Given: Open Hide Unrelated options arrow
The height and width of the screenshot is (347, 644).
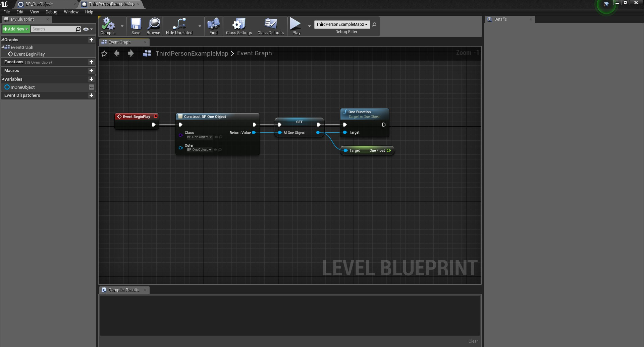Looking at the screenshot, I should pyautogui.click(x=200, y=26).
